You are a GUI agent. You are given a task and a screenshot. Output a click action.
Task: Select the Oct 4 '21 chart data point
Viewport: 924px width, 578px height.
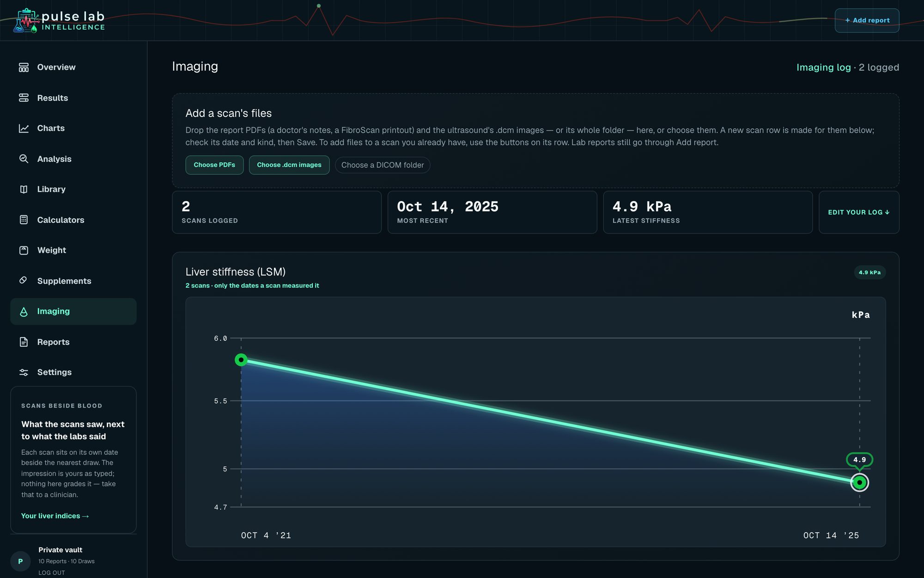(x=241, y=360)
